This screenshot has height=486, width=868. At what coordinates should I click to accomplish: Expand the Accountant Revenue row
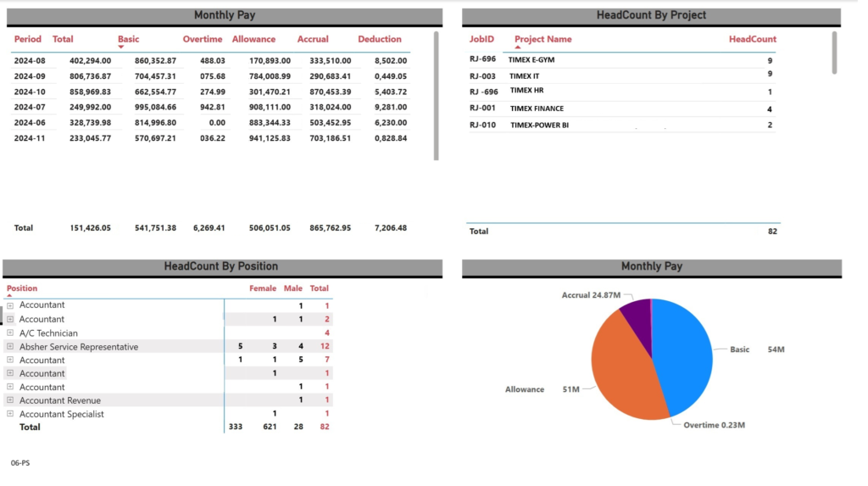[x=10, y=400]
